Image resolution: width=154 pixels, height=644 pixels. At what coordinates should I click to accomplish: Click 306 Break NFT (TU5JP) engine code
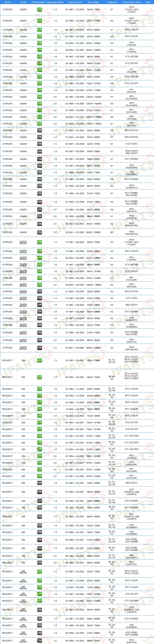point(132,588)
